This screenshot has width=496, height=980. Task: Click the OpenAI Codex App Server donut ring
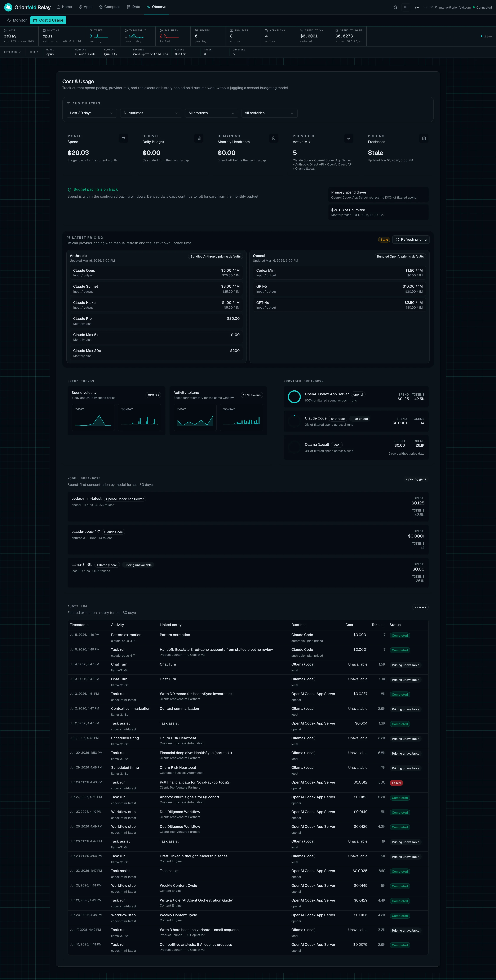point(294,397)
